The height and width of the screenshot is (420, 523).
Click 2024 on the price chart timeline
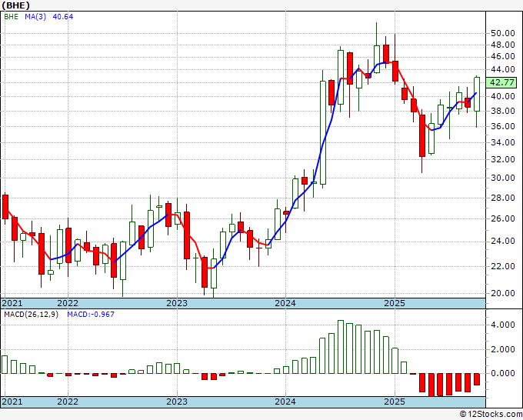285,303
